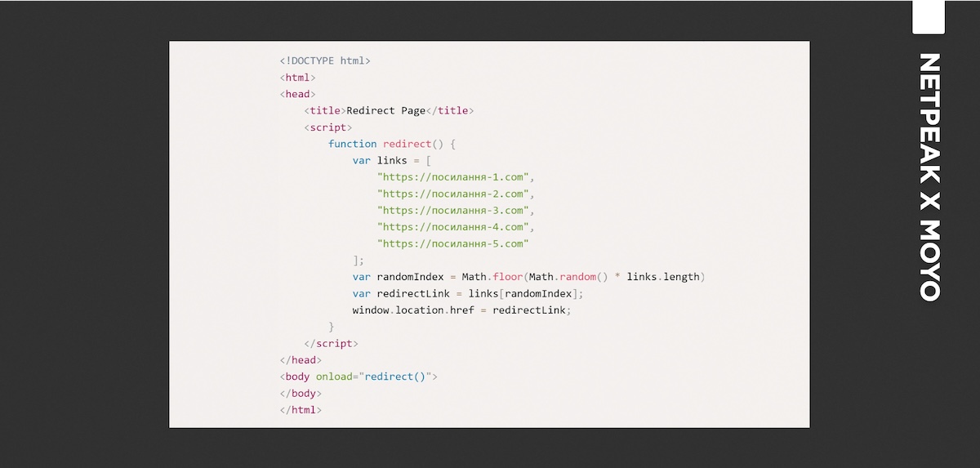Viewport: 980px width, 468px height.
Task: Click the <!DOCTYPE html> declaration line
Action: [x=325, y=60]
